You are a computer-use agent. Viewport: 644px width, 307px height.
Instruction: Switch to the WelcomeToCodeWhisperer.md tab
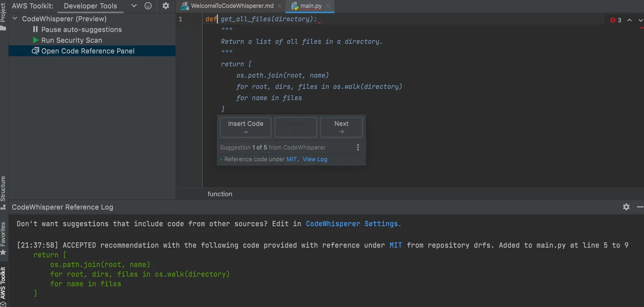coord(232,6)
